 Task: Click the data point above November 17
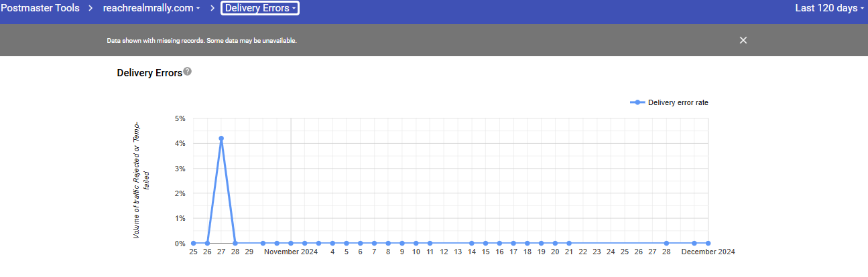coord(513,244)
